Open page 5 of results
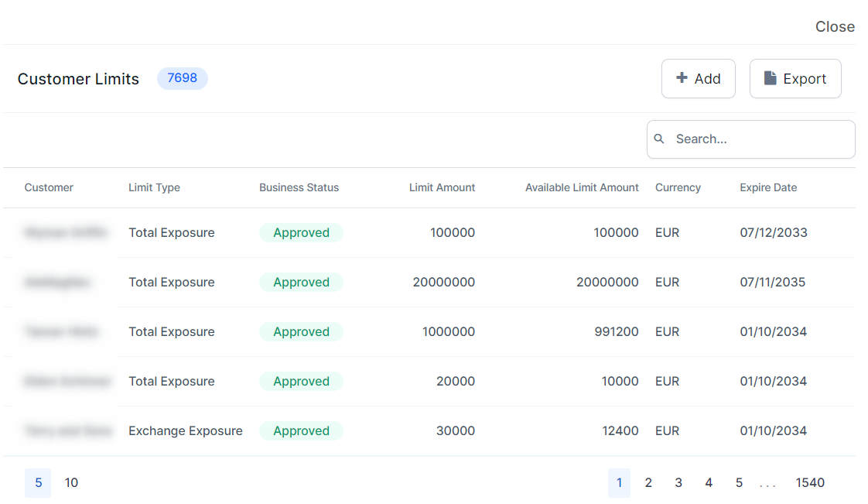 (739, 482)
